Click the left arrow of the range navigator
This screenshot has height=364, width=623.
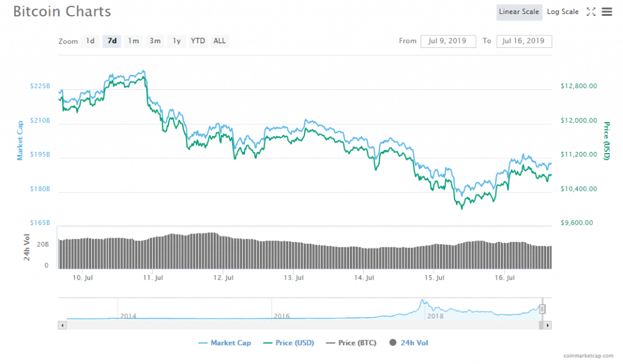[x=61, y=324]
